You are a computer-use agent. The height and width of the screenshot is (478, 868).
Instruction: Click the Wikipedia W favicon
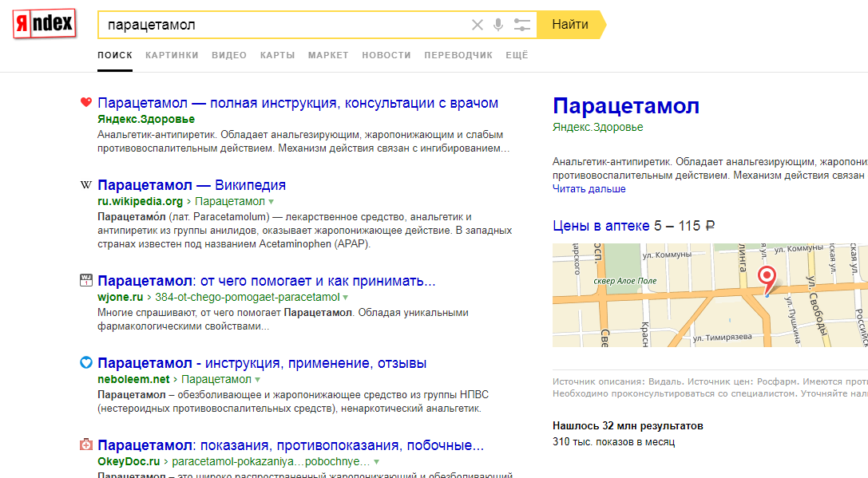coord(86,186)
